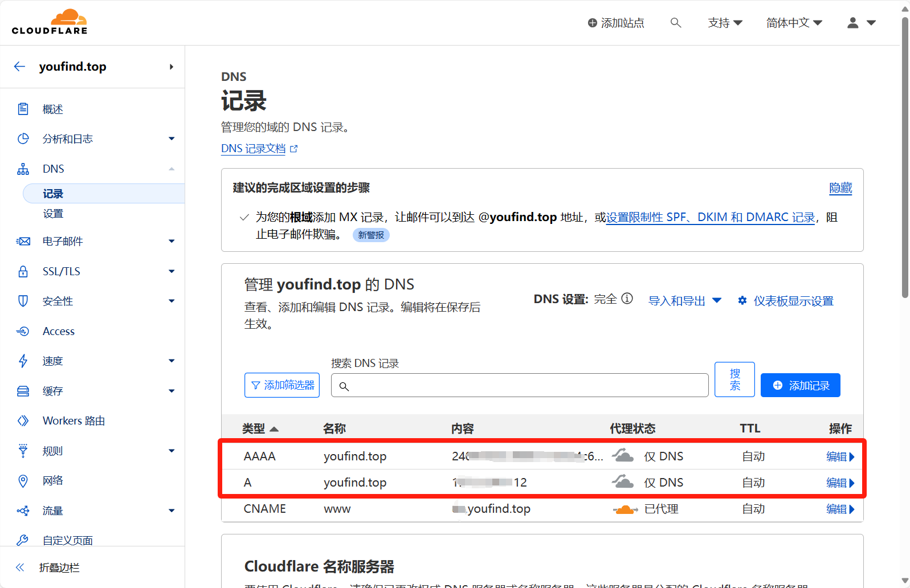Expand the 导入和导出 dropdown
The height and width of the screenshot is (588, 910).
(685, 301)
